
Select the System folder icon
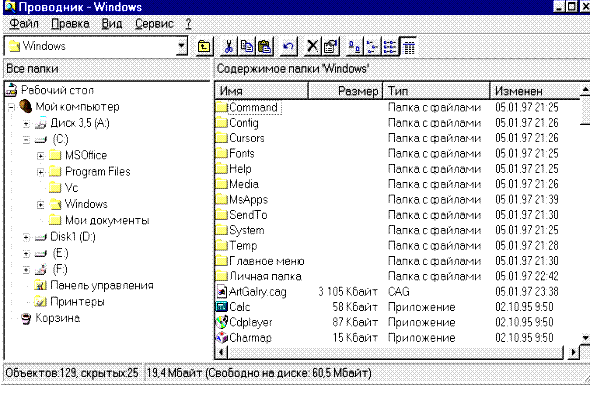(222, 230)
